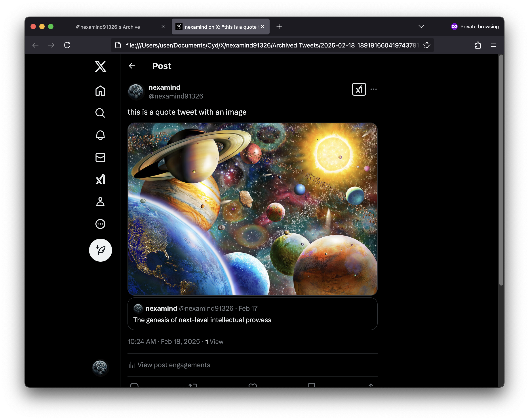The height and width of the screenshot is (420, 529).
Task: Open the Home timeline from the sidebar
Action: pyautogui.click(x=100, y=91)
